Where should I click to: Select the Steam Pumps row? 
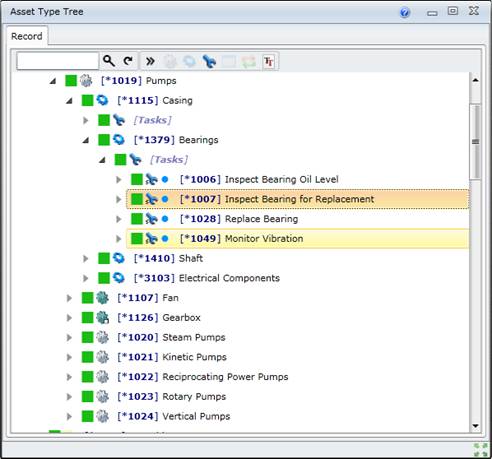171,337
